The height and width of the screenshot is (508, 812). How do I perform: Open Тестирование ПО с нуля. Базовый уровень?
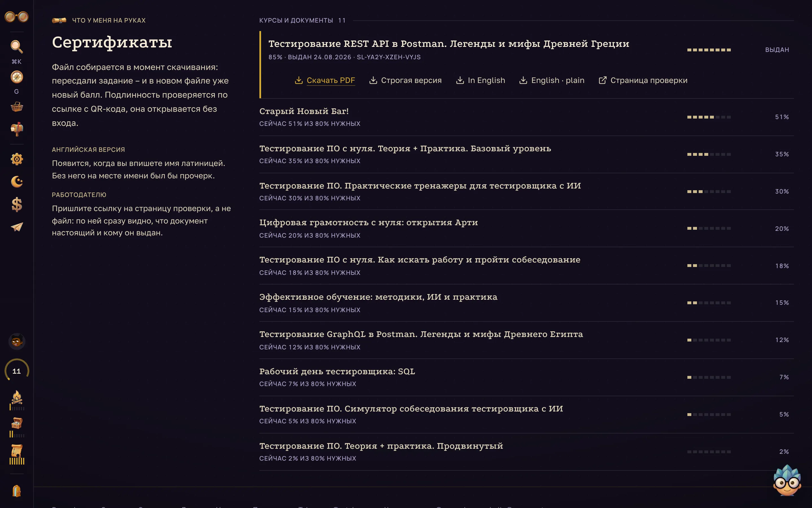(x=526, y=154)
